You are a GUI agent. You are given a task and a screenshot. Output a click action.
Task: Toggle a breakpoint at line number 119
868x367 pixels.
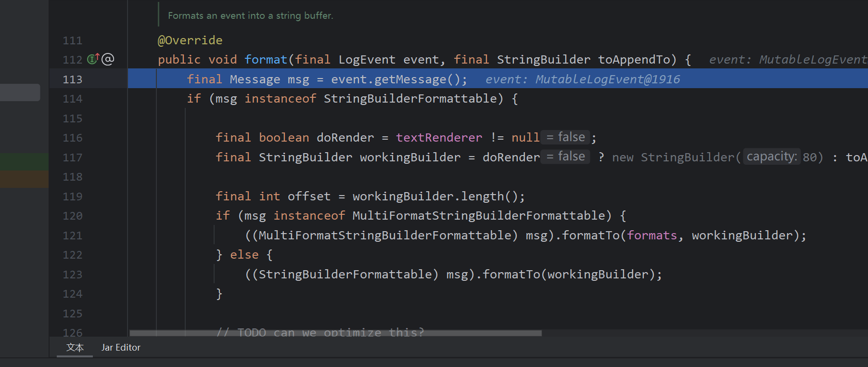73,197
